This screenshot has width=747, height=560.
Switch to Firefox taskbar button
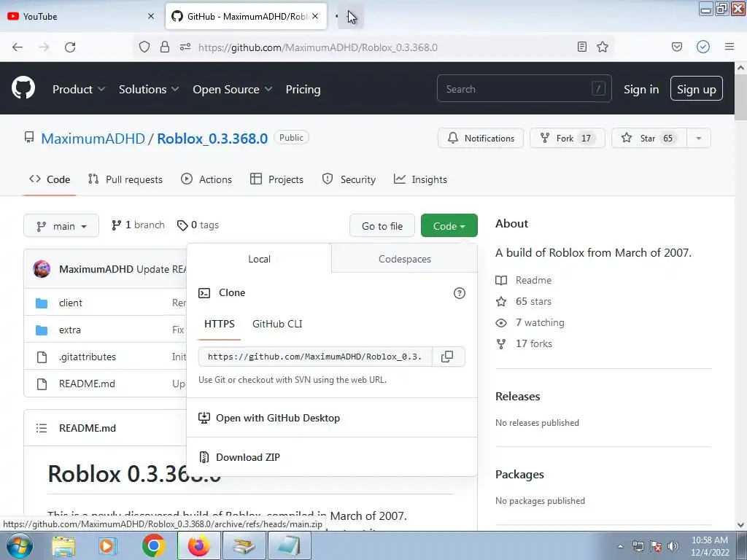coord(198,545)
